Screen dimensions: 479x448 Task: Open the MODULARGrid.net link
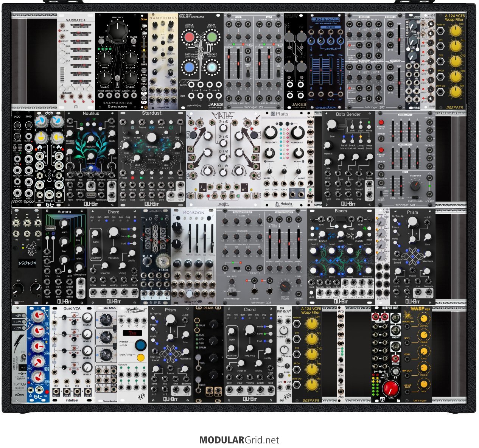pos(239,440)
